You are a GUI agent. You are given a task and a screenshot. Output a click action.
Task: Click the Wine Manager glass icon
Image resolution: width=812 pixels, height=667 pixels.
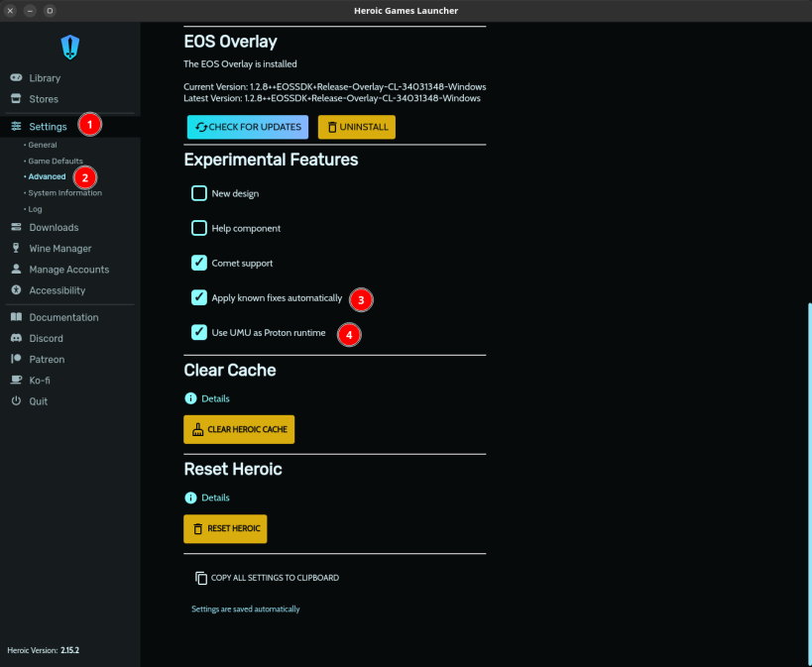coord(16,248)
